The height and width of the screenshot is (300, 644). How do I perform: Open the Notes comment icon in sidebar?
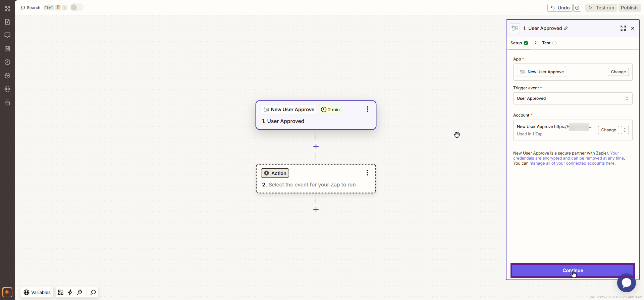coord(7,35)
